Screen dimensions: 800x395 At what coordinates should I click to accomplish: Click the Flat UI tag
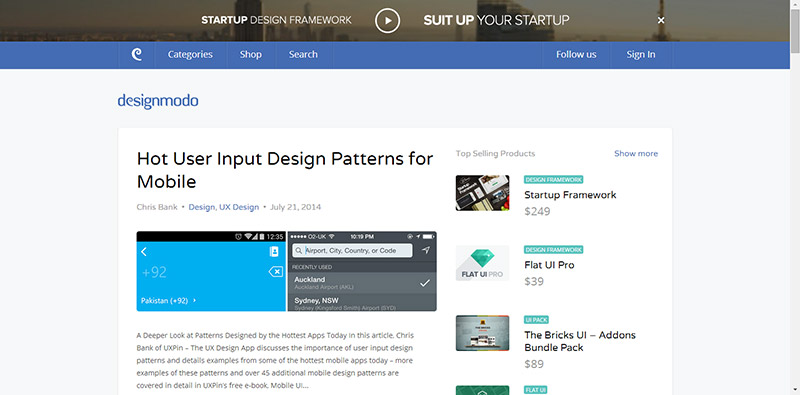click(535, 390)
